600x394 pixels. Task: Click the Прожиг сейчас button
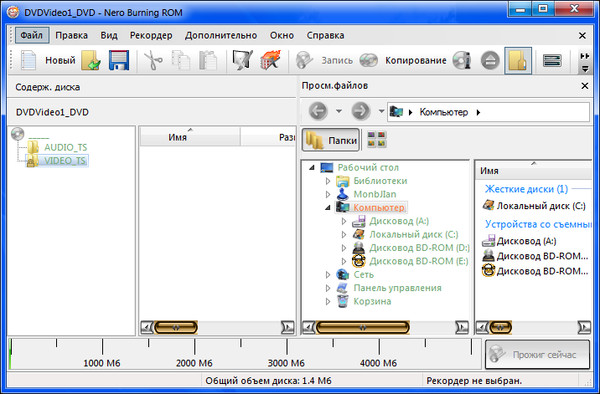[538, 355]
